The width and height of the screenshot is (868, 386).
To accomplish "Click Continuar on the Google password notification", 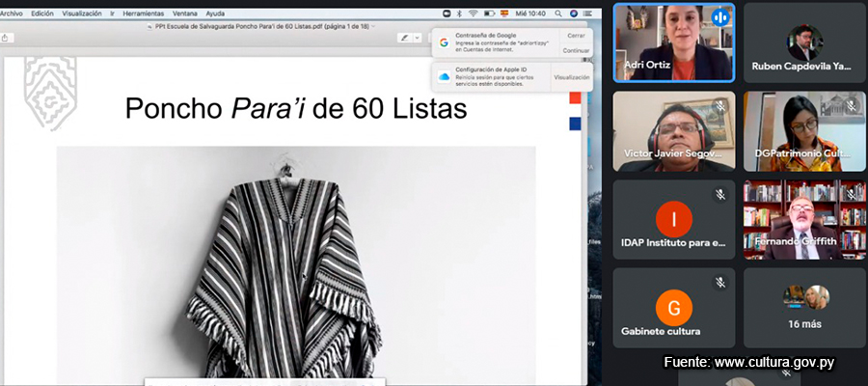I will [576, 50].
